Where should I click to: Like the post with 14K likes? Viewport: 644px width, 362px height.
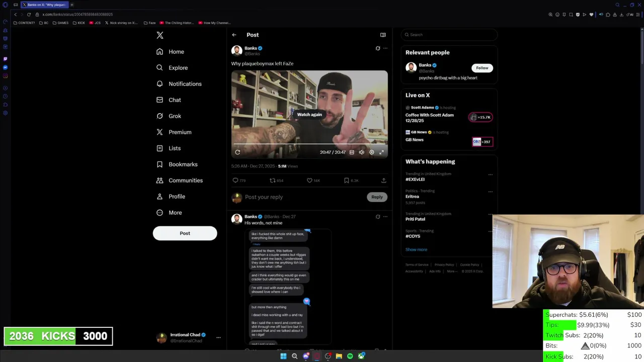pyautogui.click(x=313, y=180)
